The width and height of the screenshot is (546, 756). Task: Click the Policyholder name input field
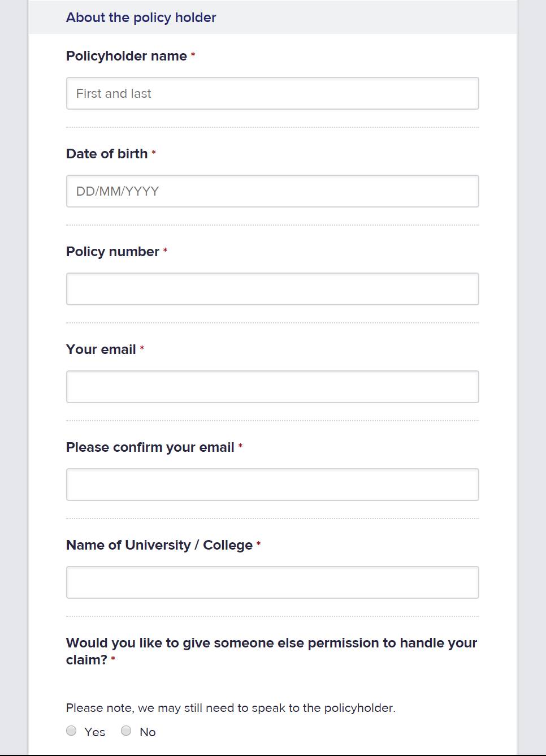tap(272, 93)
